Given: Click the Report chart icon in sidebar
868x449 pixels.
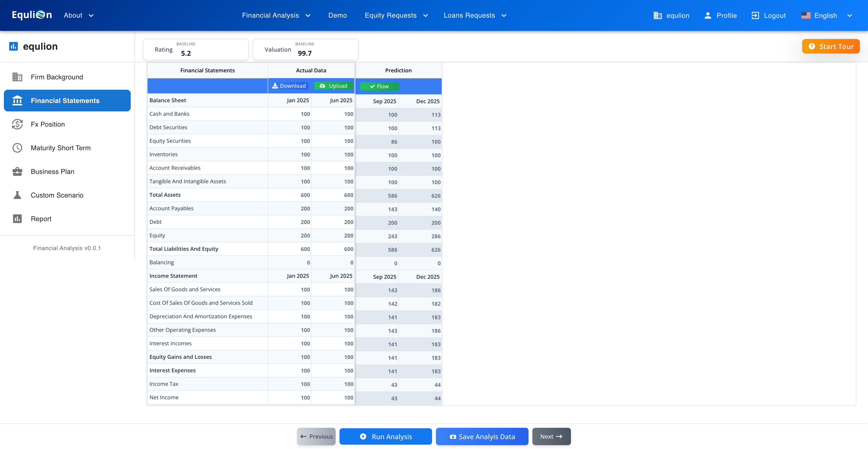Looking at the screenshot, I should click(17, 218).
